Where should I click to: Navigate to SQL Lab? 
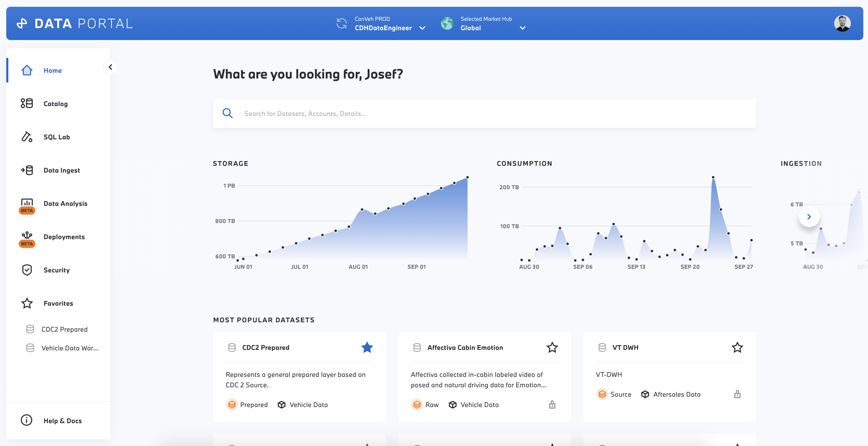click(x=57, y=136)
